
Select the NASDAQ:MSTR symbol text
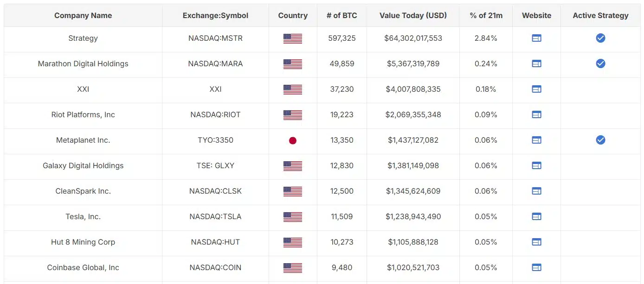(x=215, y=38)
